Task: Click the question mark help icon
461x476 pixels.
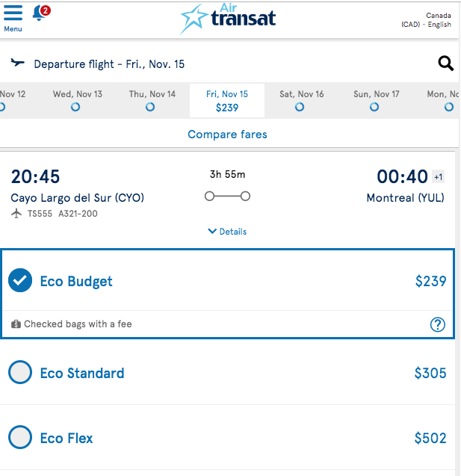Action: (x=437, y=324)
